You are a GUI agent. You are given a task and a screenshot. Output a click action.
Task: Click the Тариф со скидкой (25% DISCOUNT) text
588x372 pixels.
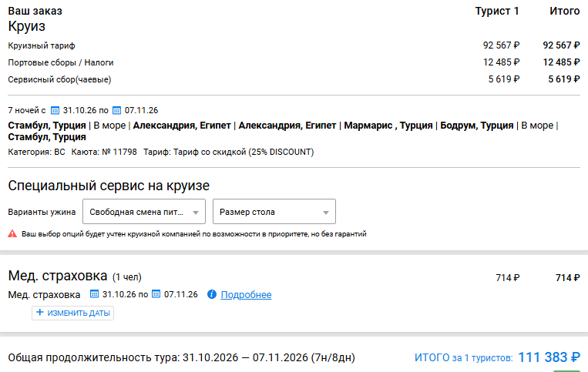coord(244,152)
